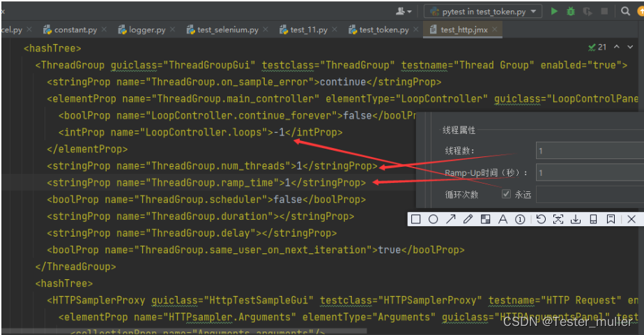Click the ThreadGroup.scheduler line
This screenshot has width=644, height=335.
pos(206,200)
